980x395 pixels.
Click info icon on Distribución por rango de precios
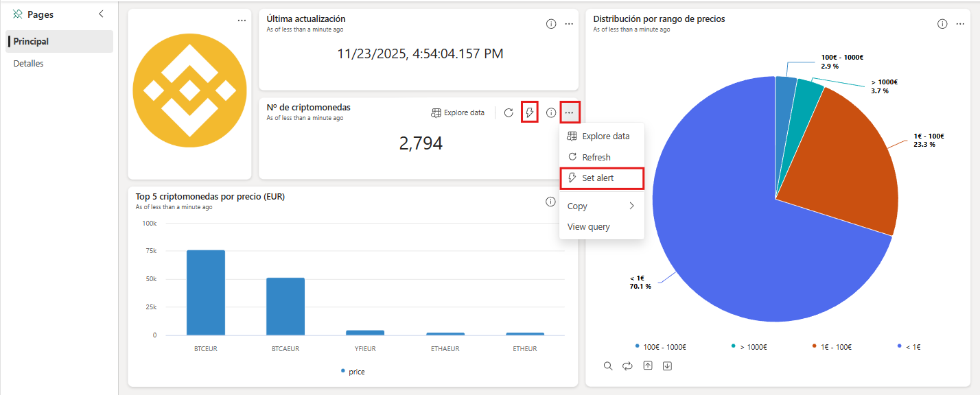942,24
